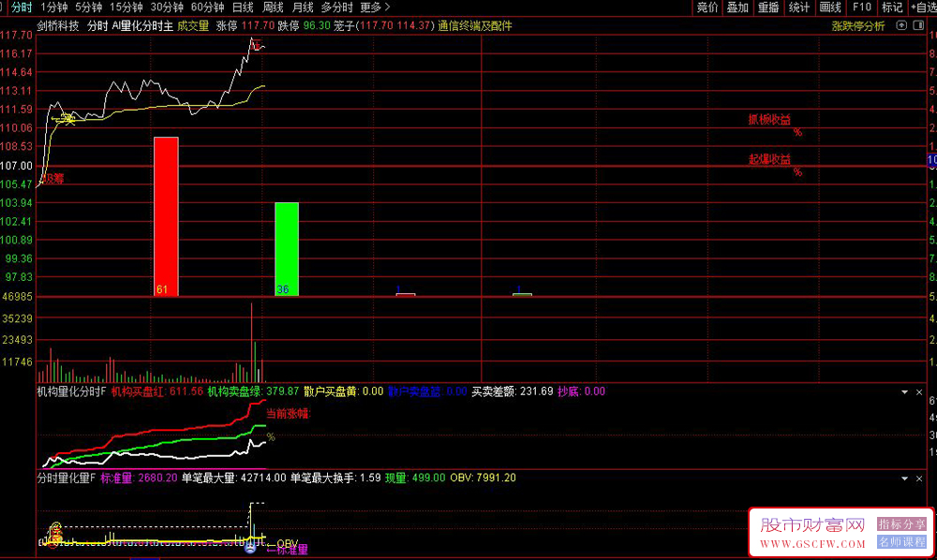Click the 张跌停分析 link
The height and width of the screenshot is (560, 937).
click(858, 25)
